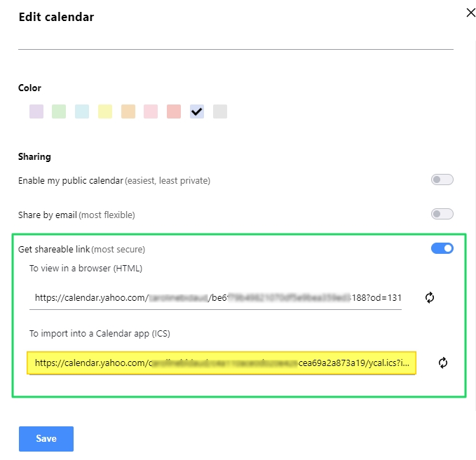Choose the light gray color swatch
Image resolution: width=476 pixels, height=460 pixels.
[x=220, y=111]
